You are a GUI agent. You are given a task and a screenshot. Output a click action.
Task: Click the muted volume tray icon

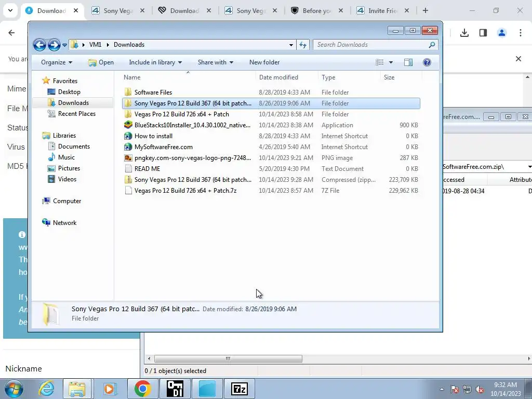pos(479,389)
